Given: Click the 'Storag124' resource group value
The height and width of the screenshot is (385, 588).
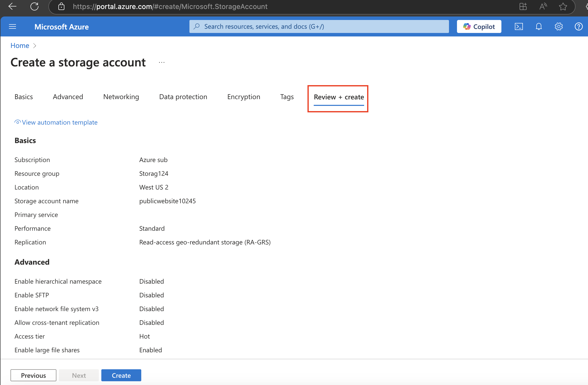Looking at the screenshot, I should [x=154, y=174].
